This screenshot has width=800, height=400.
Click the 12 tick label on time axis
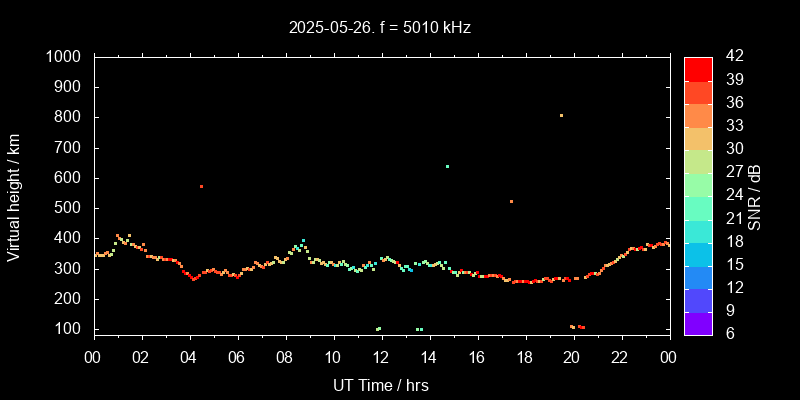[x=381, y=358]
